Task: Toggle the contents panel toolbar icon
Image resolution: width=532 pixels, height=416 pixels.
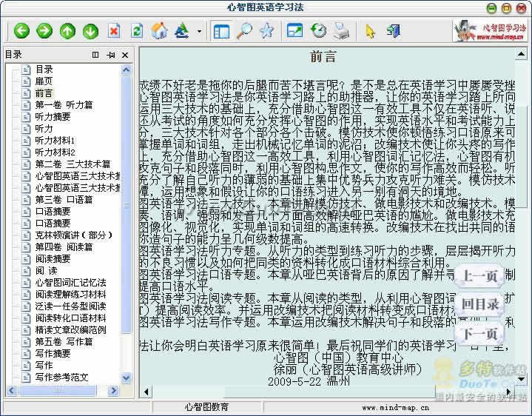Action: [220, 31]
